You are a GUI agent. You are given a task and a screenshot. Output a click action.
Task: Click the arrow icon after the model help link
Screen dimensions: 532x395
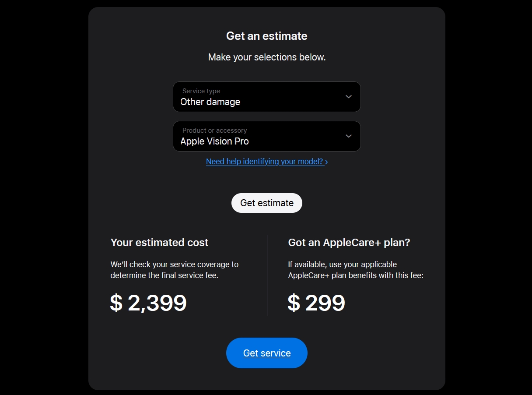point(326,162)
